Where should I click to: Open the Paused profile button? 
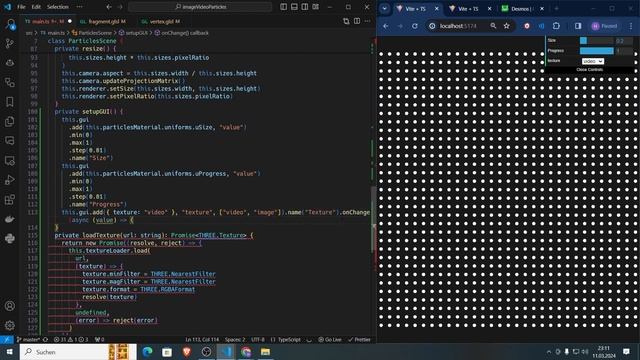pos(604,26)
